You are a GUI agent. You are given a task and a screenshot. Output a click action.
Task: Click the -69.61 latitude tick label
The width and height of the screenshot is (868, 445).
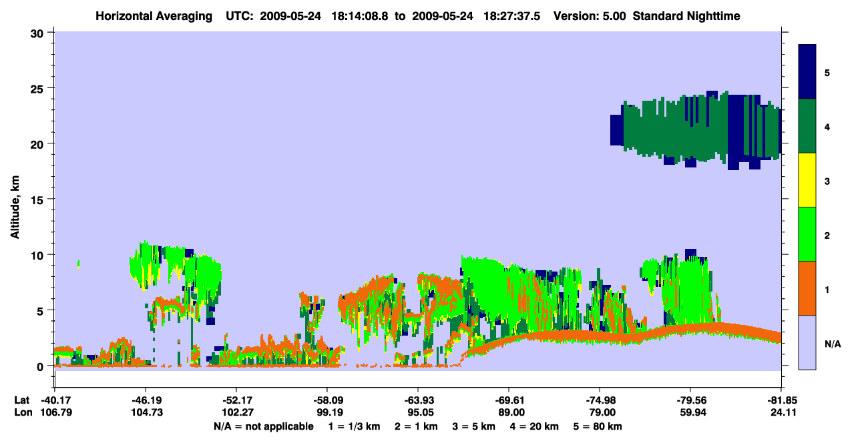tap(509, 400)
